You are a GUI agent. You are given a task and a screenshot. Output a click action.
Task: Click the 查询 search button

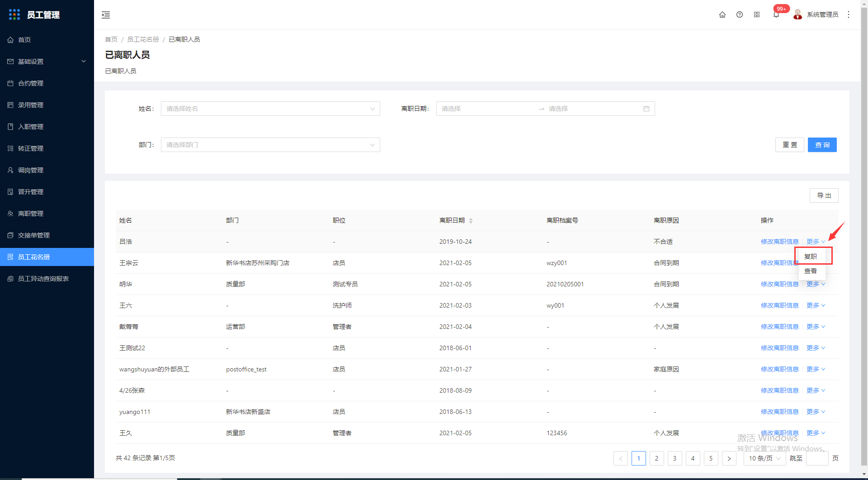pos(822,145)
